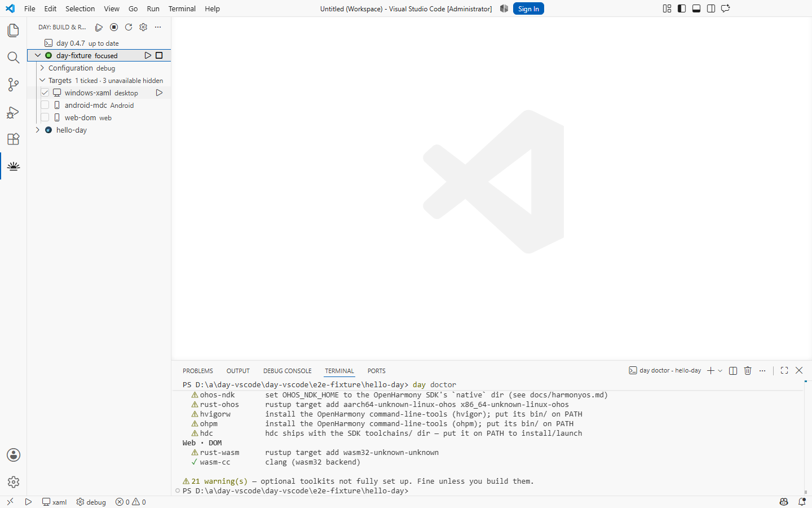812x508 pixels.
Task: Untick the windows-xaml target checkbox
Action: pyautogui.click(x=45, y=93)
